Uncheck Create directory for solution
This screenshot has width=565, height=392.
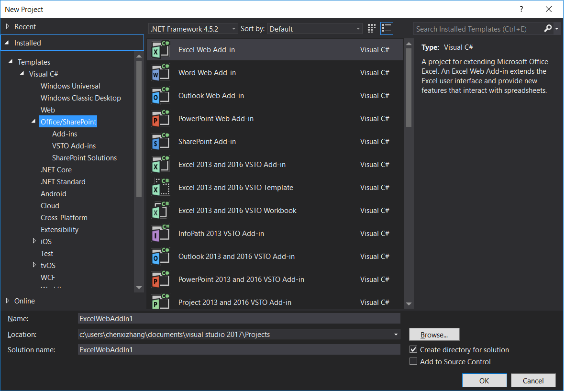pyautogui.click(x=413, y=350)
